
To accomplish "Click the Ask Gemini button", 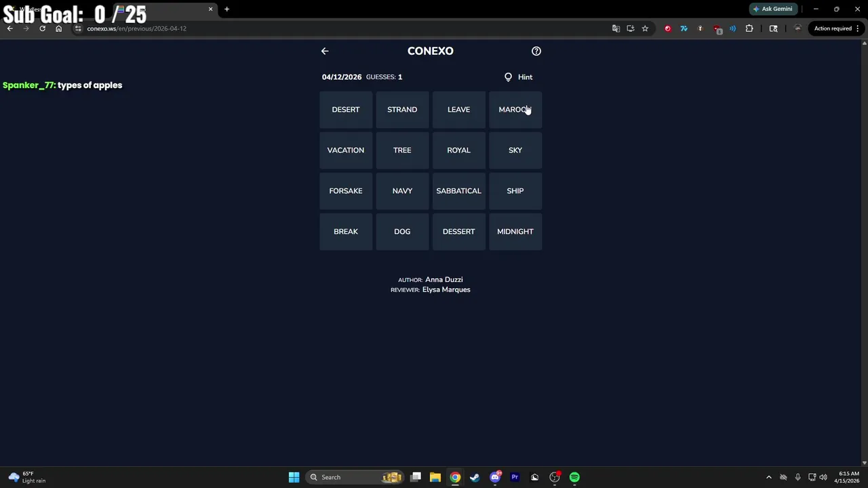I will [x=772, y=9].
